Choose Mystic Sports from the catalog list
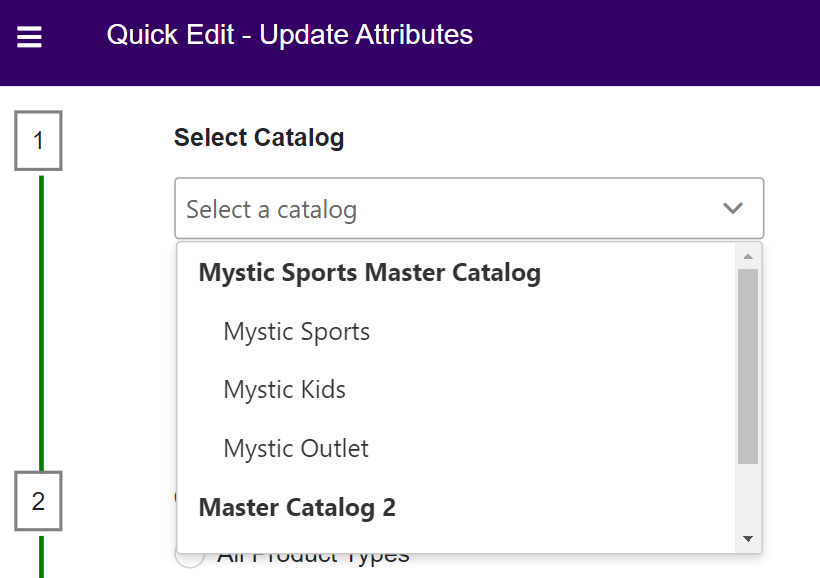 pyautogui.click(x=296, y=331)
